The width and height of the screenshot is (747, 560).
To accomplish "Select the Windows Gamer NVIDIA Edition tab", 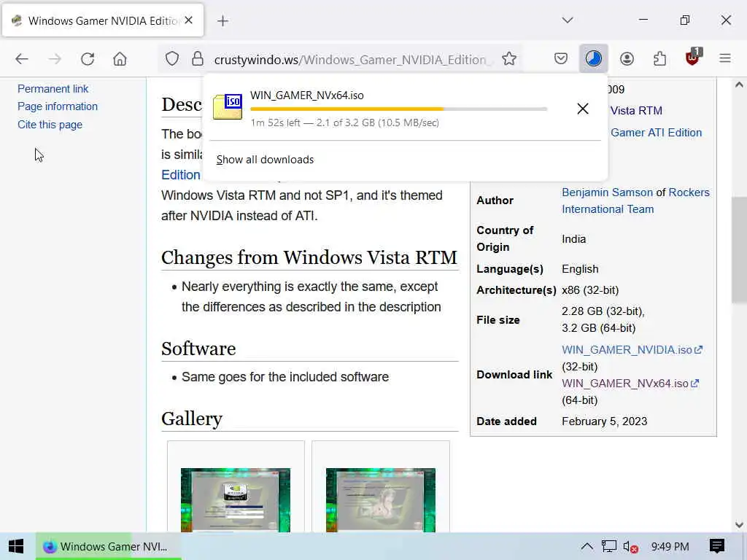I will tap(103, 20).
